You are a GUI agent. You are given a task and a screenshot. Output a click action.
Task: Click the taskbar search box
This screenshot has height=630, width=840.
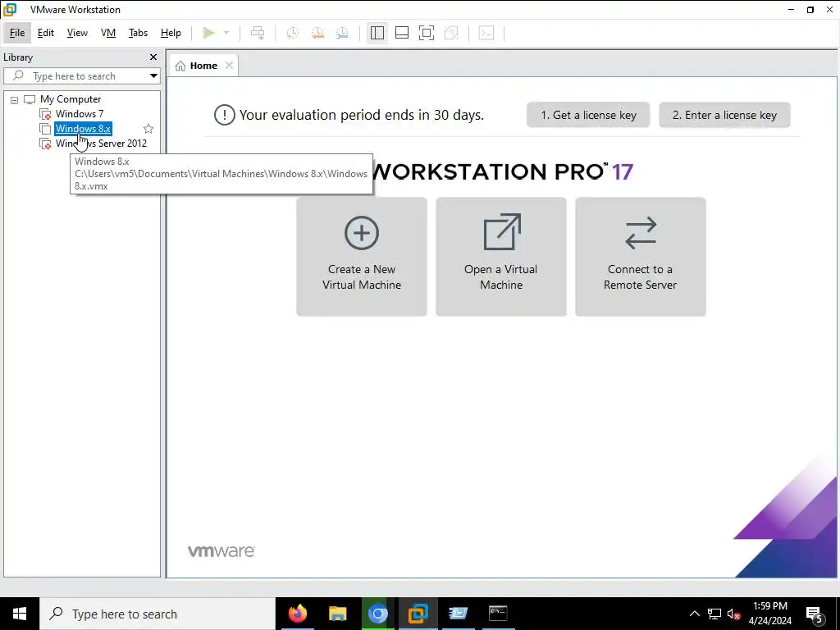coord(157,614)
